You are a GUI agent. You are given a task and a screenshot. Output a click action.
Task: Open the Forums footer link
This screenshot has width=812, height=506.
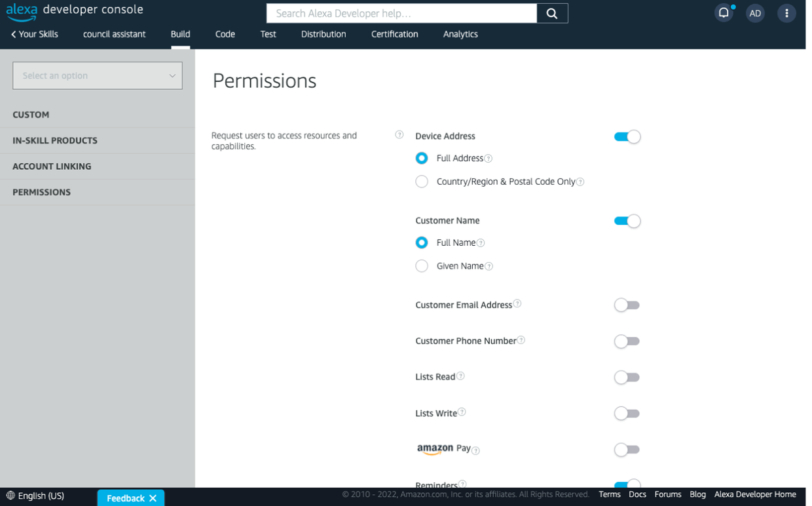(668, 495)
